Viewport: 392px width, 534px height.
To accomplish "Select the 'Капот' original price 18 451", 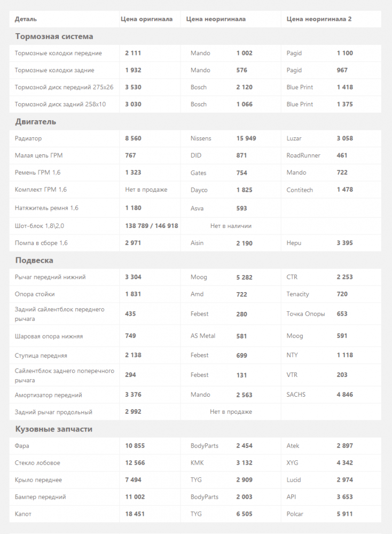I will 135,514.
